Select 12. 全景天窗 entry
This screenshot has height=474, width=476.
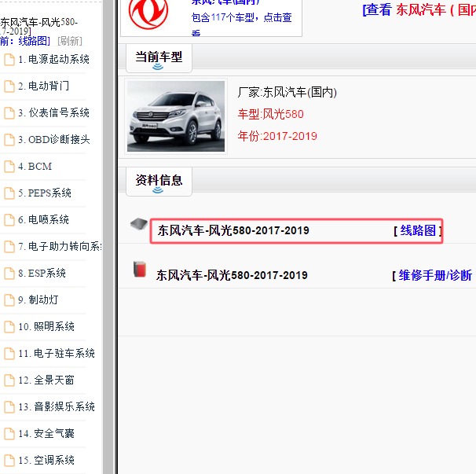click(46, 380)
